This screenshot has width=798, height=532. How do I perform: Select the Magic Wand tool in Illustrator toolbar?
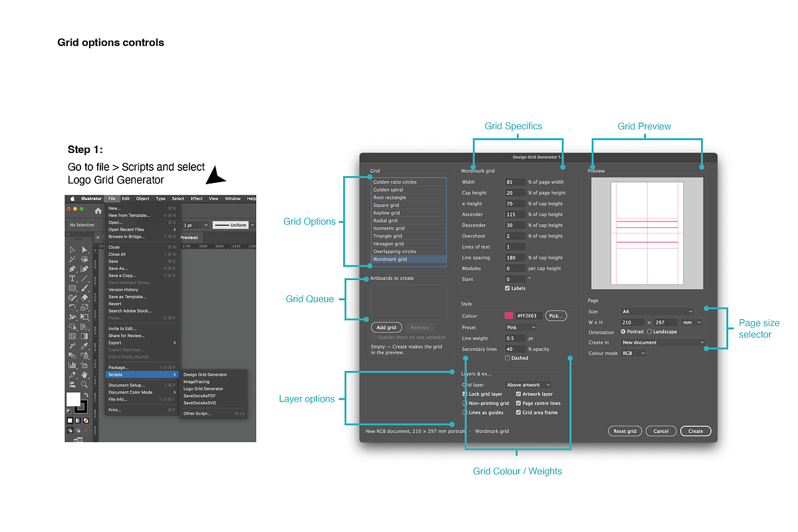tap(72, 259)
